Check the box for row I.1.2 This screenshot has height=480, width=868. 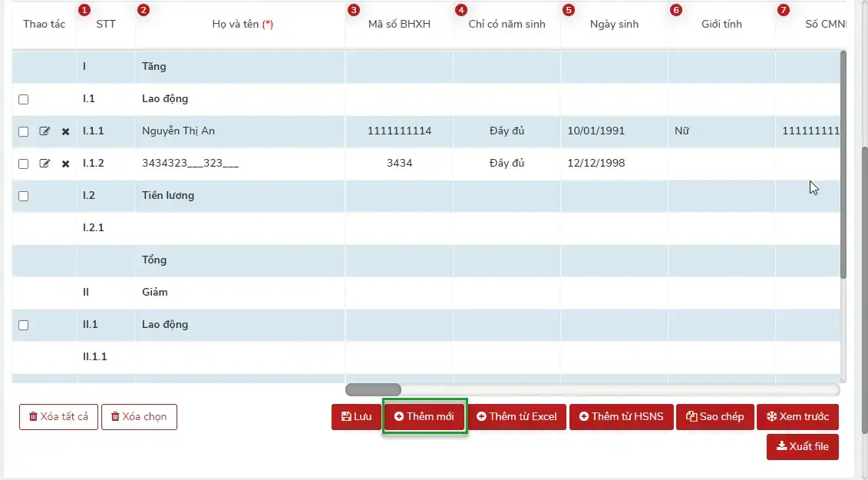point(23,164)
